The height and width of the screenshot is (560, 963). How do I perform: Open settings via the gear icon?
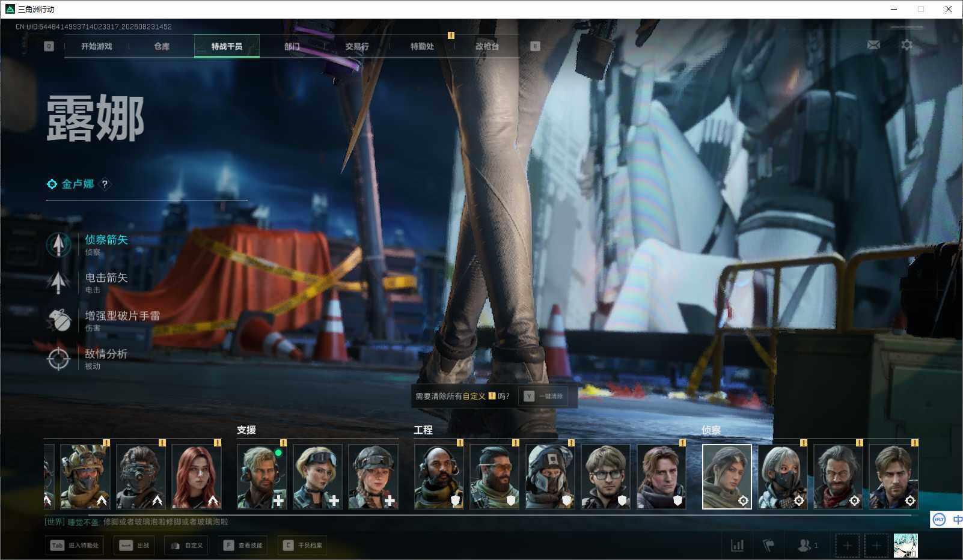[x=906, y=45]
